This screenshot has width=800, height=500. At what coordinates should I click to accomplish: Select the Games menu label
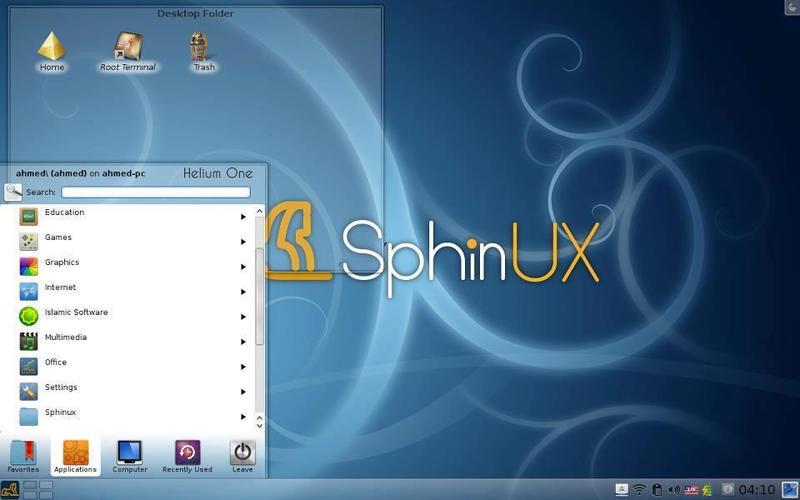pos(58,237)
